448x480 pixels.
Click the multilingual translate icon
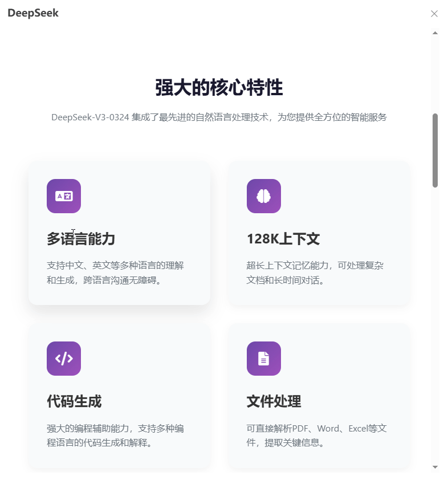click(x=64, y=196)
